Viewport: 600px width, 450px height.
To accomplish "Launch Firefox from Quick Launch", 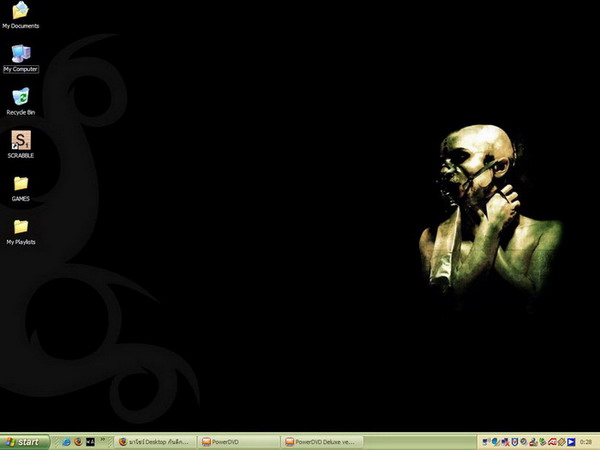I will coord(78,442).
